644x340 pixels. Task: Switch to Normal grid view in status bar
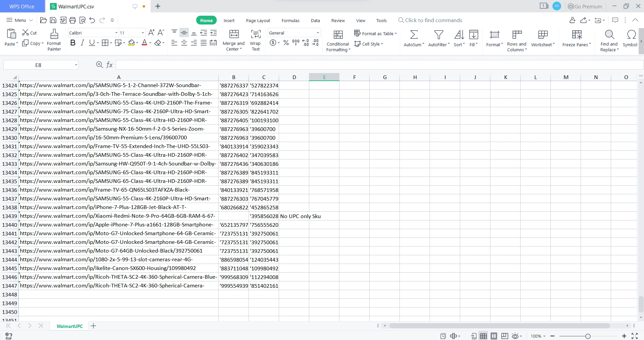[483, 336]
